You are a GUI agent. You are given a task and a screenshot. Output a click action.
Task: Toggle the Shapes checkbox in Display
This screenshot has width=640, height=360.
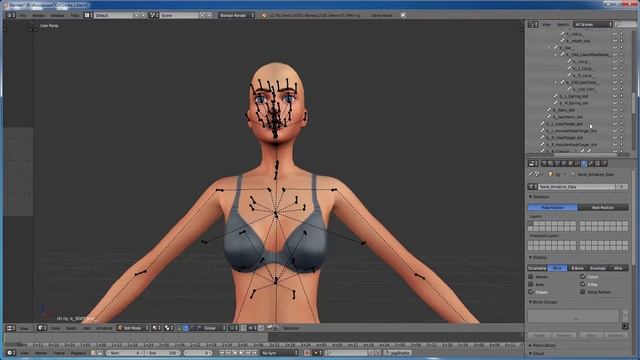pos(531,292)
